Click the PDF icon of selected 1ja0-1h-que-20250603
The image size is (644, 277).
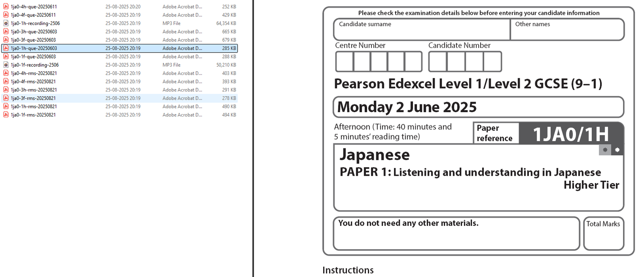click(6, 48)
